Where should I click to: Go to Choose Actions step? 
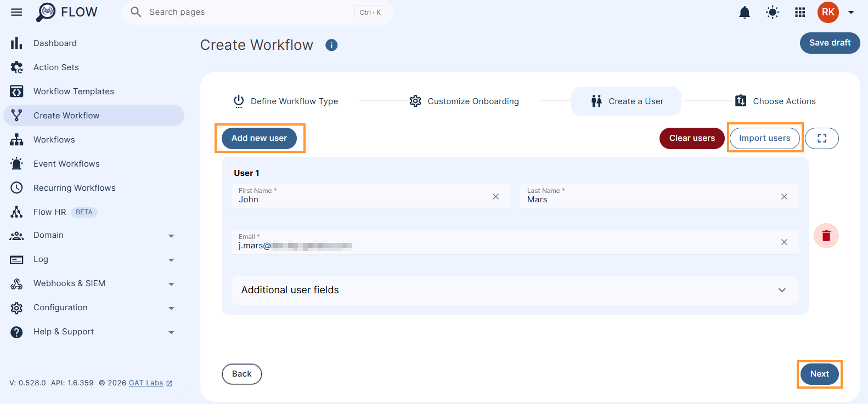(x=775, y=101)
